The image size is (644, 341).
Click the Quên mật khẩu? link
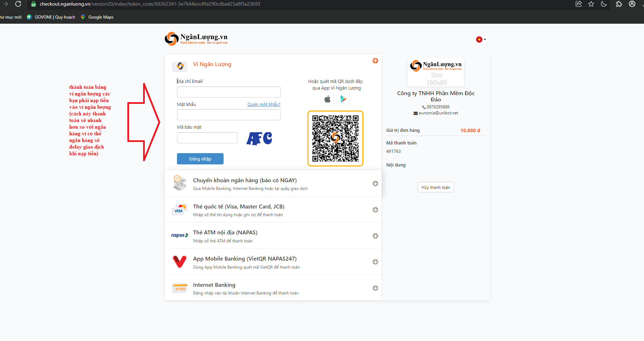(264, 104)
